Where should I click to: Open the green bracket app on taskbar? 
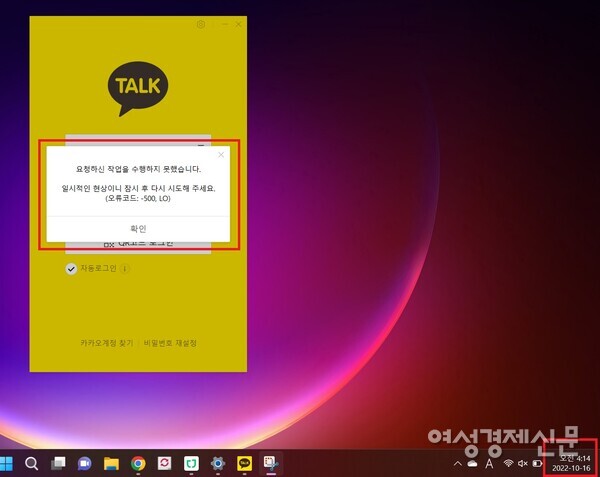191,463
